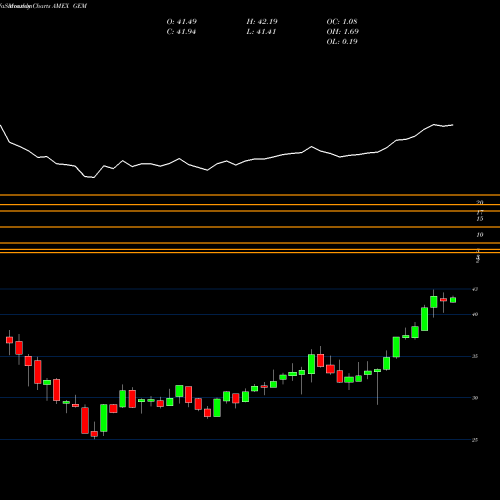
Task: Click the low price 'L: 41.41'
Action: [261, 32]
